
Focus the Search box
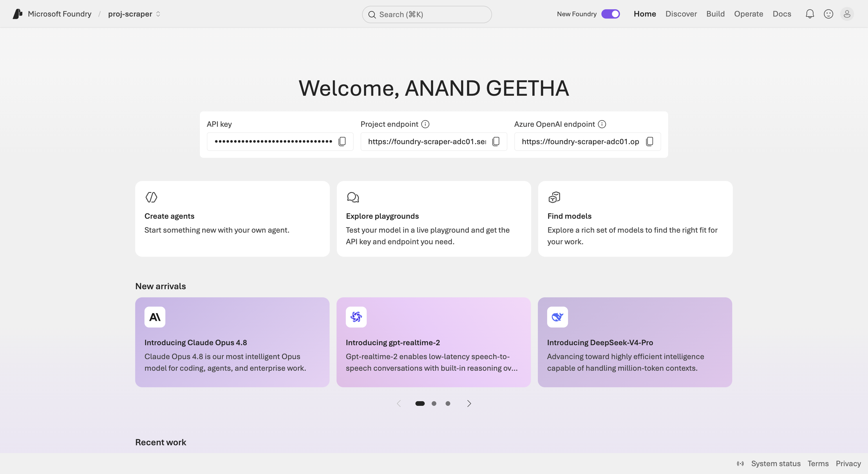pos(427,15)
